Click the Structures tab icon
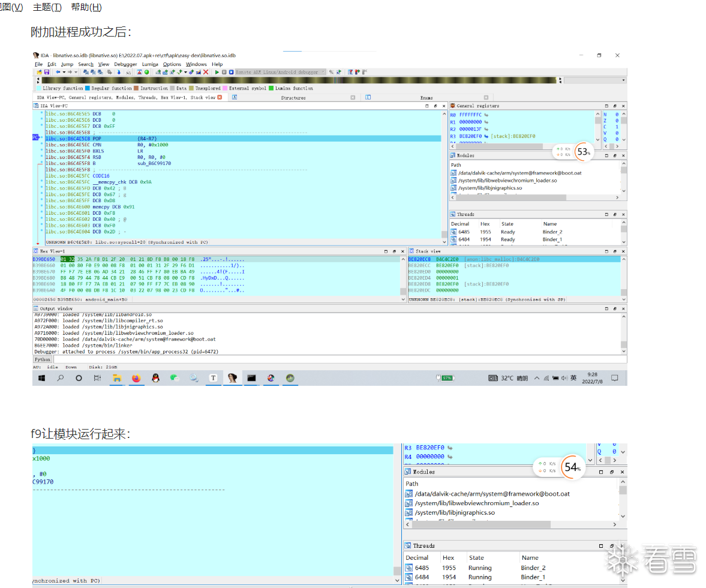 tap(235, 97)
